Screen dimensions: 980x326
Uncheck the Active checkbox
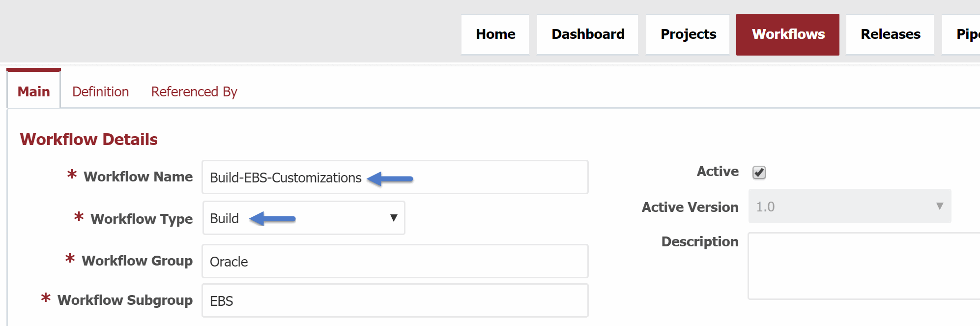click(x=759, y=172)
